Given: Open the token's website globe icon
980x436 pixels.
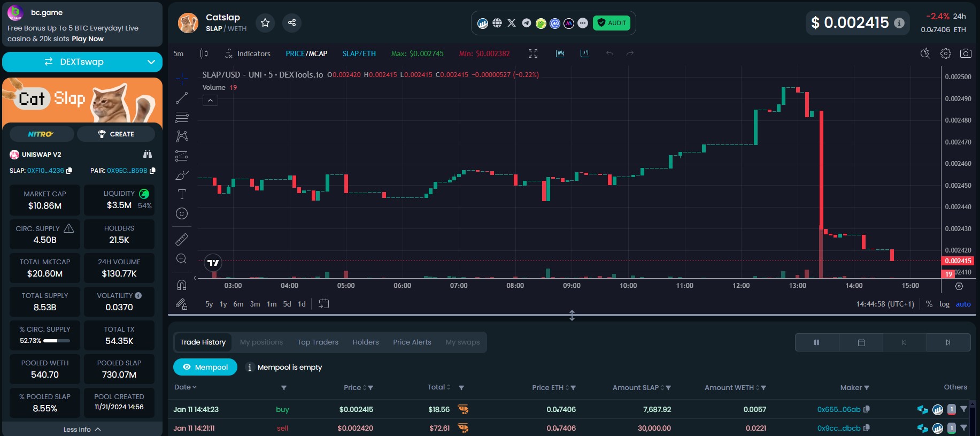Looking at the screenshot, I should pyautogui.click(x=497, y=23).
